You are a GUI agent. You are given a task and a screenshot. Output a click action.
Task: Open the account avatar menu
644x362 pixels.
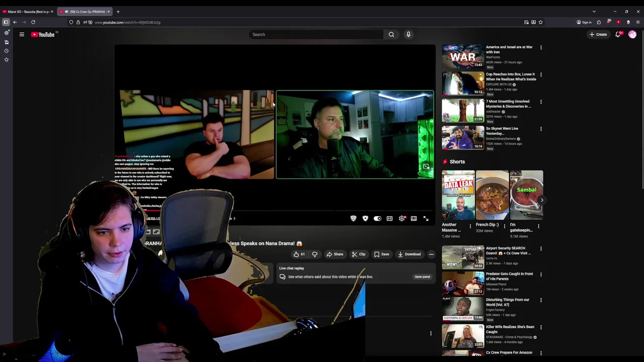[632, 34]
